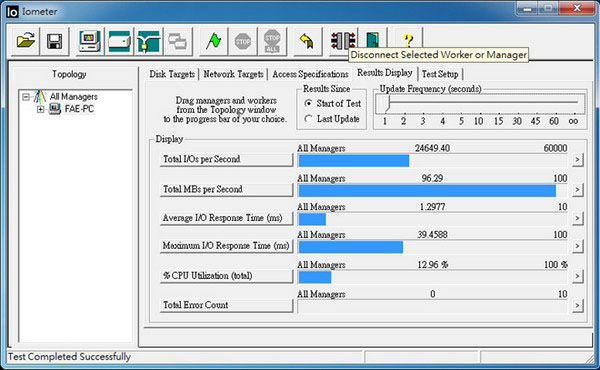Click the Maximum I/O Response Time bar
Screen dimensions: 600x370
click(x=432, y=247)
